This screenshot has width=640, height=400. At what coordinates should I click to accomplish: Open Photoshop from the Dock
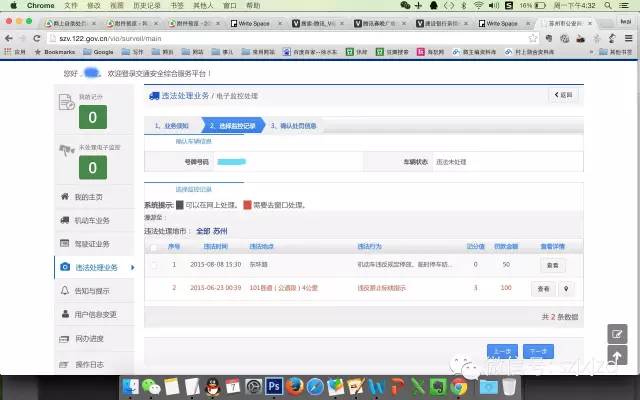coord(274,386)
